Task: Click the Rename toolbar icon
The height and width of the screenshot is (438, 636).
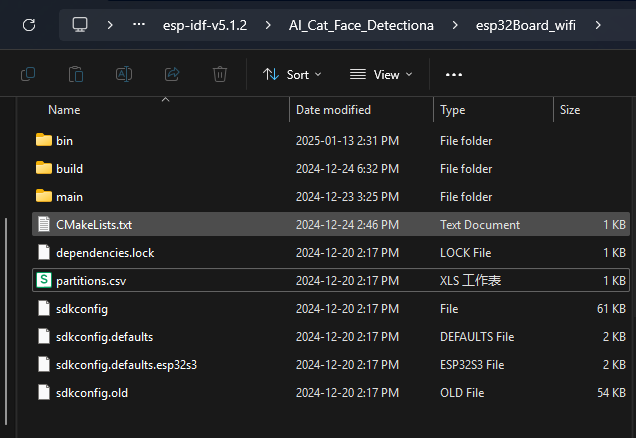Action: tap(124, 74)
